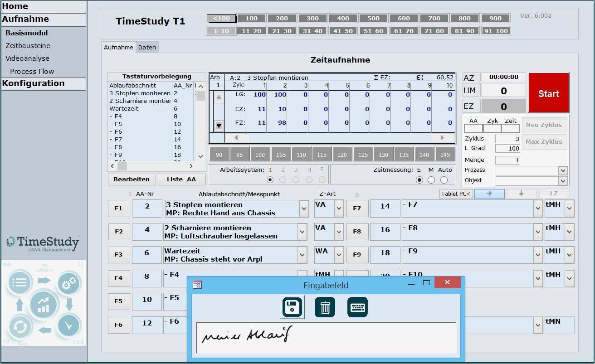This screenshot has height=364, width=595.
Task: Expand the '2 Scharniere montieren' Ablaufabschnitt dropdown
Action: click(x=302, y=232)
